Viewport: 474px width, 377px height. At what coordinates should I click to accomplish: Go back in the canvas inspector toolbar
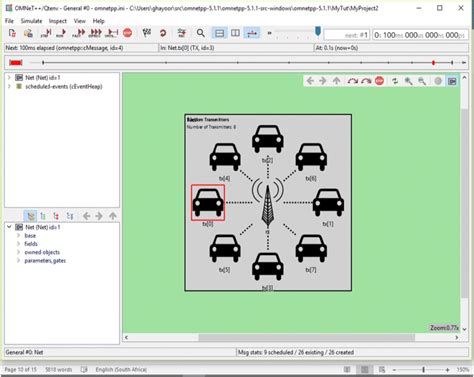pyautogui.click(x=310, y=81)
